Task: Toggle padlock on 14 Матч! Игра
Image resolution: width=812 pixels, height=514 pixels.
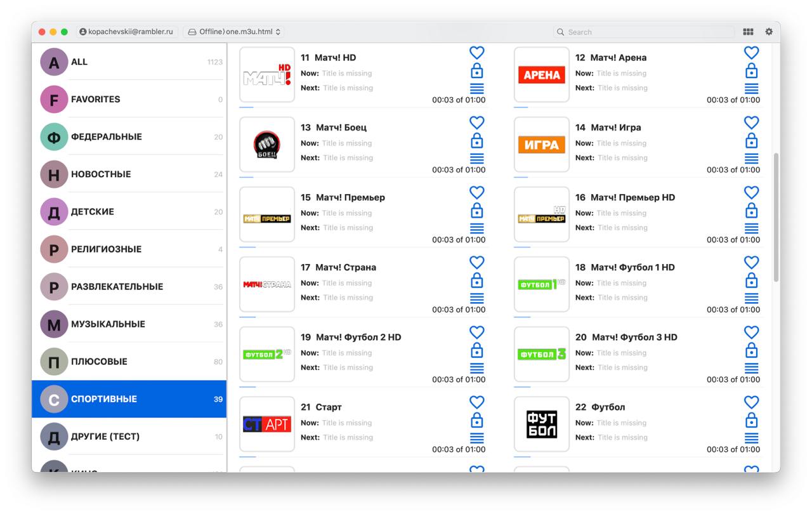Action: click(752, 140)
